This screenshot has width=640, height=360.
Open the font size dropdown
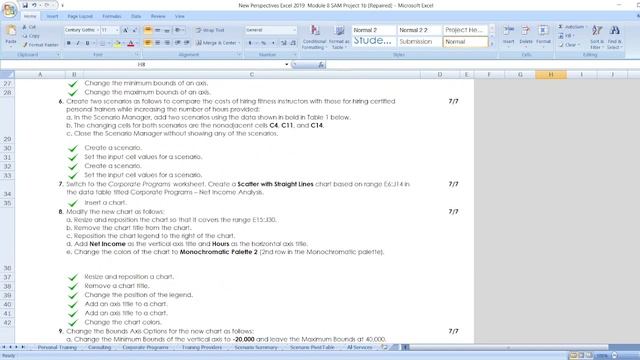click(117, 30)
